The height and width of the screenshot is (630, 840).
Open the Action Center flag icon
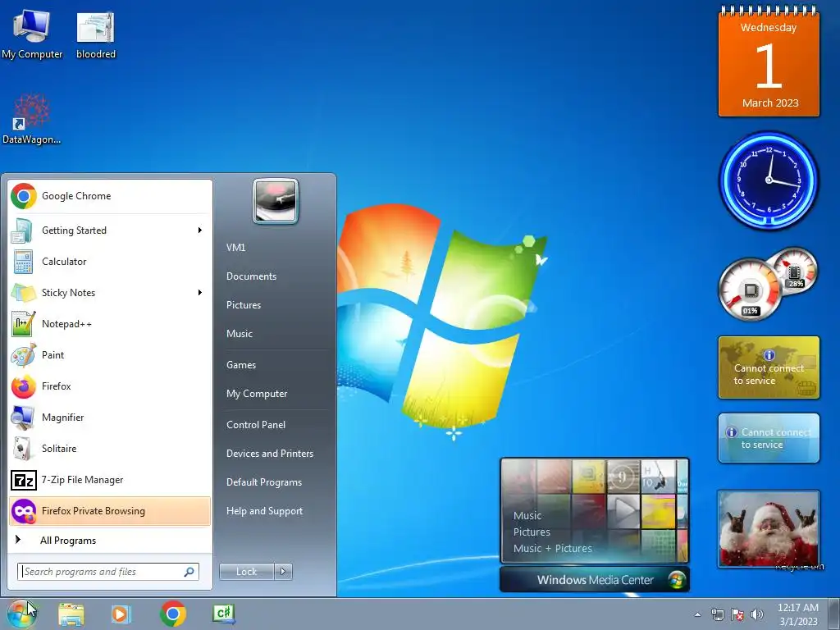click(x=737, y=614)
